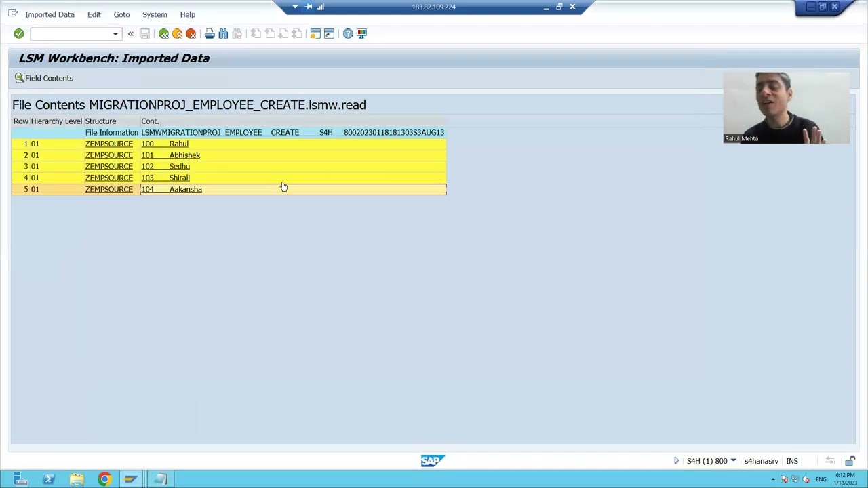Click the s4hanasrv server status entry
868x488 pixels.
pos(761,461)
